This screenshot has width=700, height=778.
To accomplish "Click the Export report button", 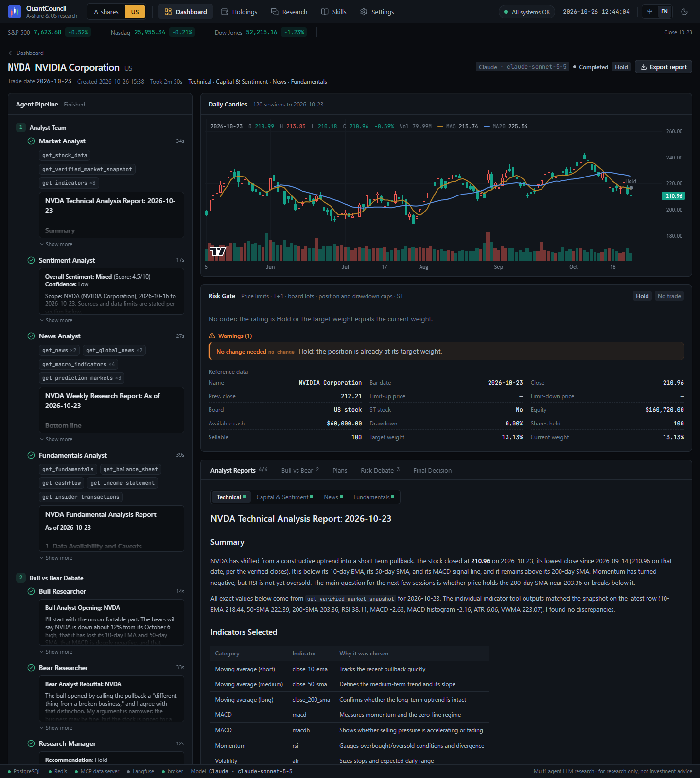I will [x=664, y=67].
